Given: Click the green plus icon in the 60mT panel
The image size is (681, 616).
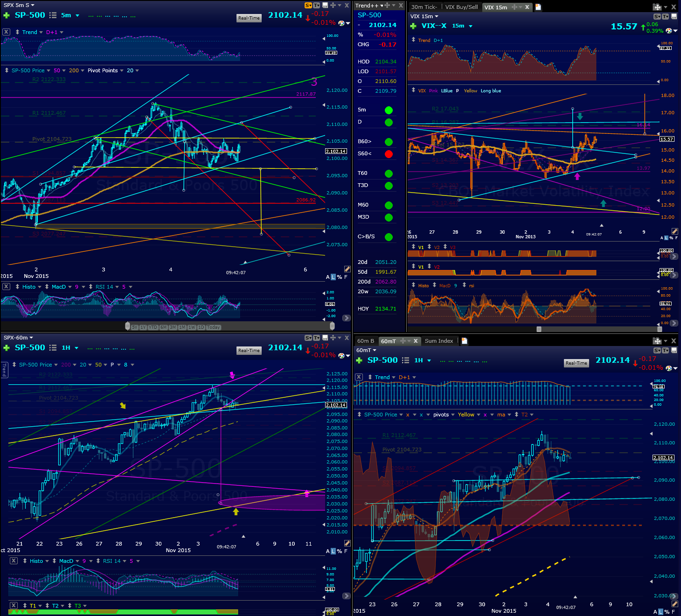Looking at the screenshot, I should pyautogui.click(x=359, y=360).
